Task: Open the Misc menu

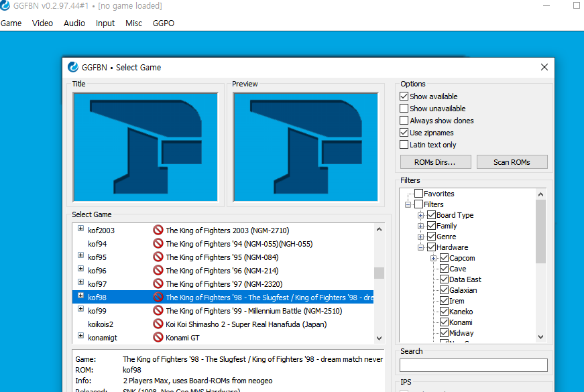Action: (x=133, y=23)
